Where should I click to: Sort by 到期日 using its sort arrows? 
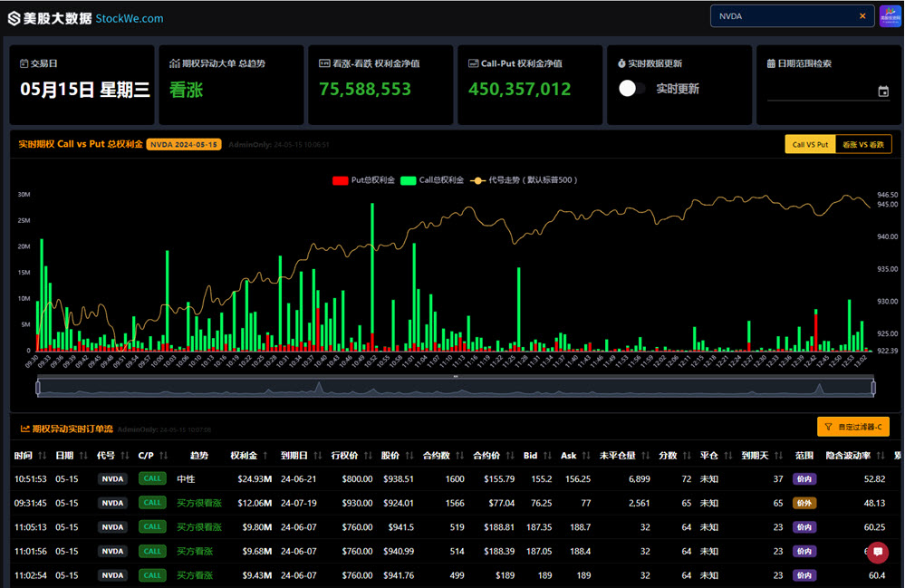pyautogui.click(x=317, y=456)
